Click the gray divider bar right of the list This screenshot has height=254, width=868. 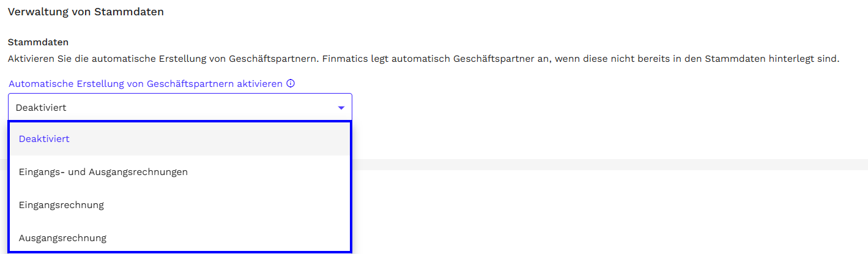609,164
